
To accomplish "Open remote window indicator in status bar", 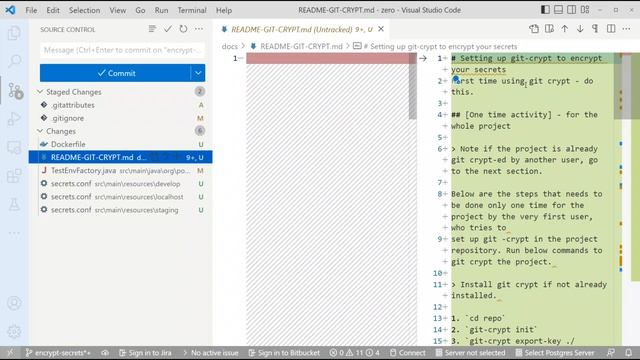I will [10, 353].
